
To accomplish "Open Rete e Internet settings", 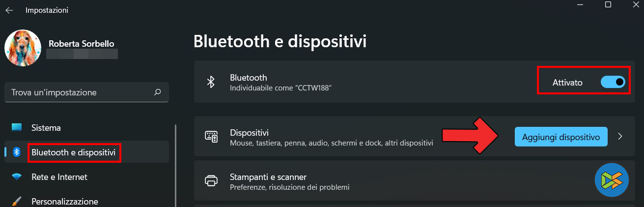I will tap(59, 177).
